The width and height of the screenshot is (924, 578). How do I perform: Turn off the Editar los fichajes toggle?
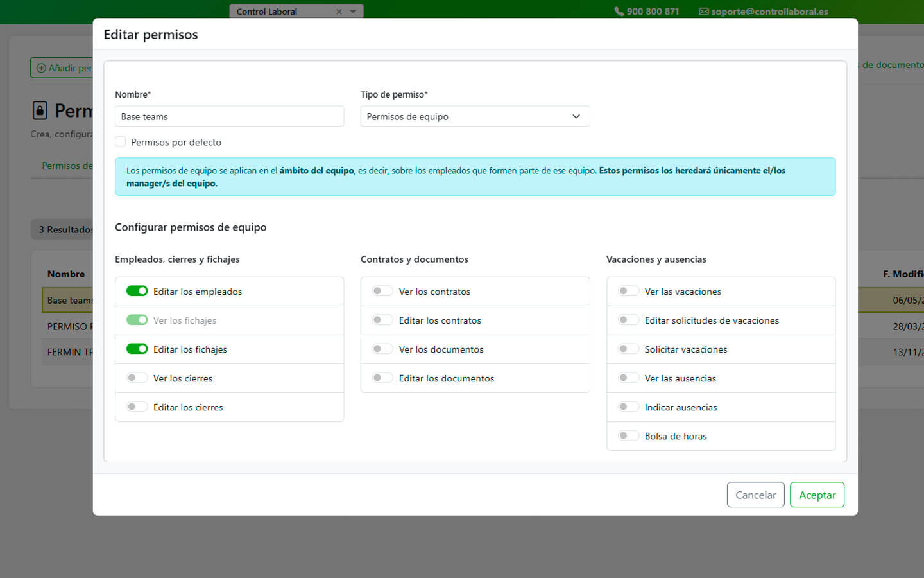137,349
